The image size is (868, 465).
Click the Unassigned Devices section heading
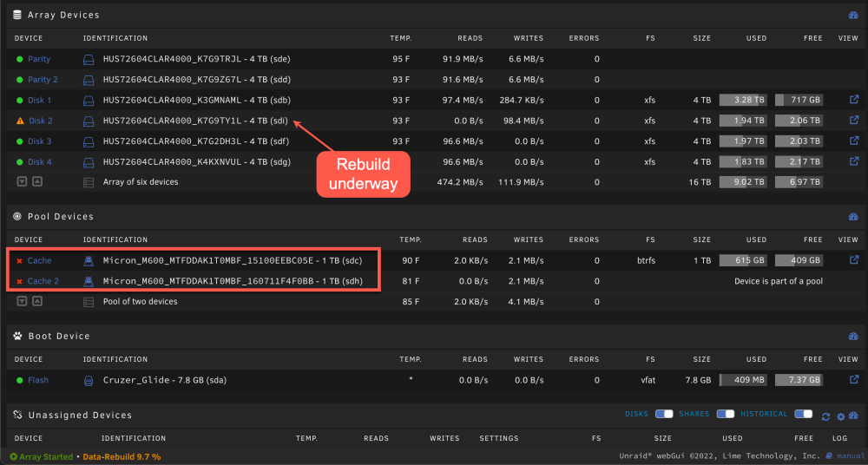(80, 416)
